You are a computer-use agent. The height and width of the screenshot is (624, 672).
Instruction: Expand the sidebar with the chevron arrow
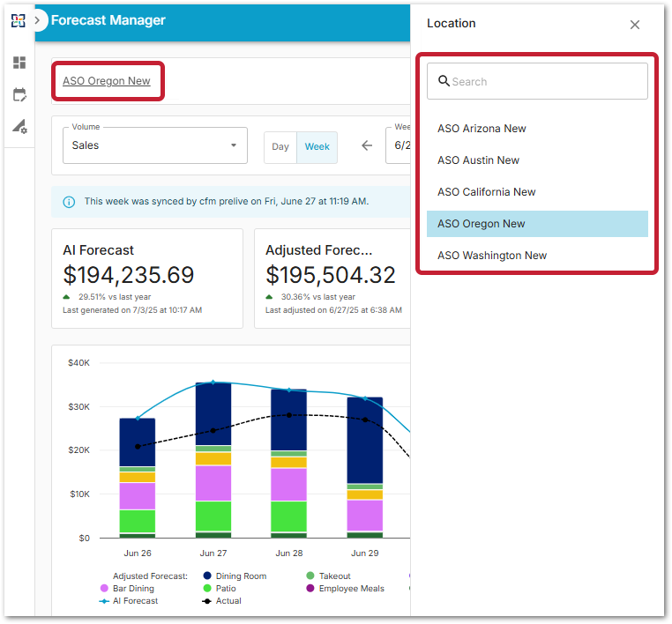coord(39,19)
